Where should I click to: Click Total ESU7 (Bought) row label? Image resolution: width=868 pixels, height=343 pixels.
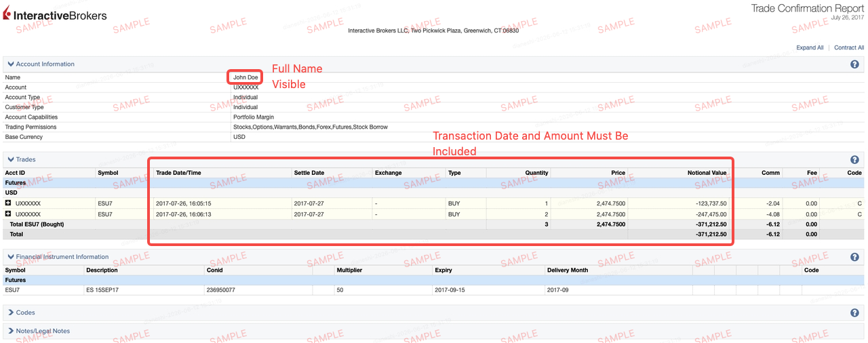click(x=37, y=224)
